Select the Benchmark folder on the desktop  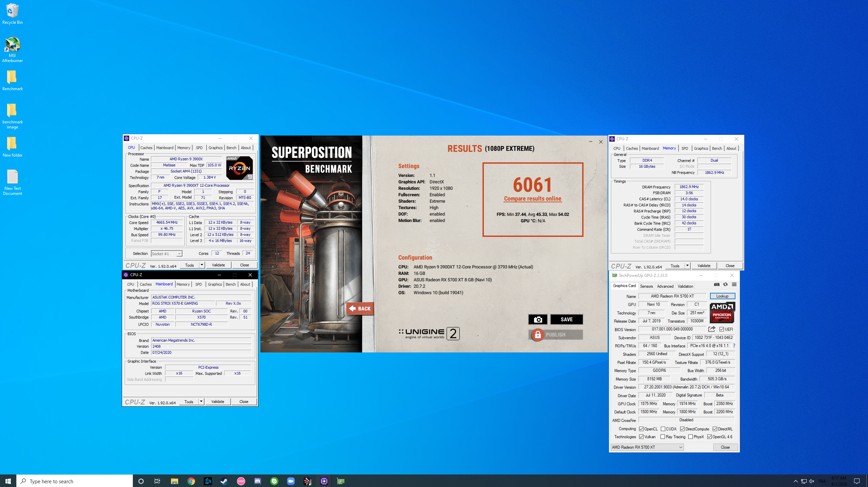tap(13, 81)
